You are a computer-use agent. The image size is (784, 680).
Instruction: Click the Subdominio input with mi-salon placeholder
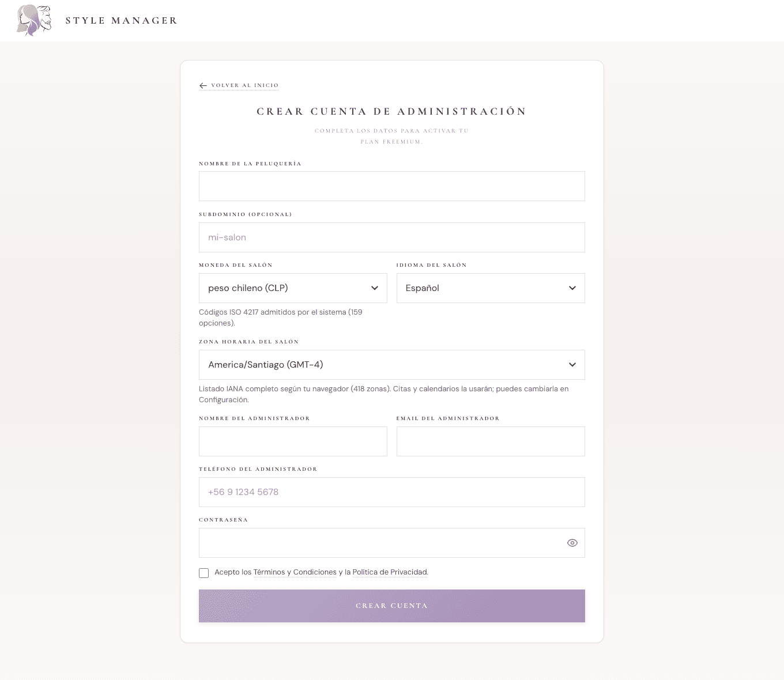pos(391,237)
